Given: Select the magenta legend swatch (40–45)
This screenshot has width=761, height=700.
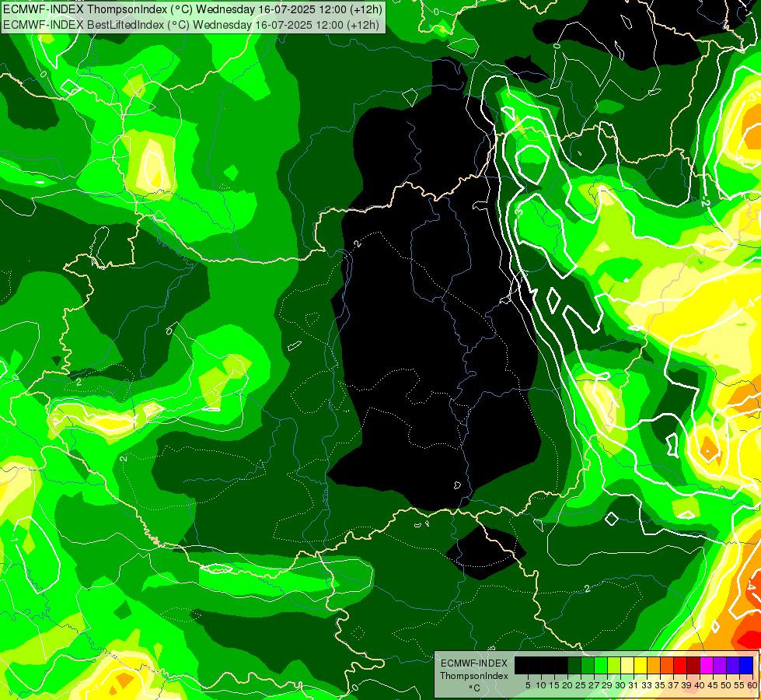Looking at the screenshot, I should pos(707,665).
